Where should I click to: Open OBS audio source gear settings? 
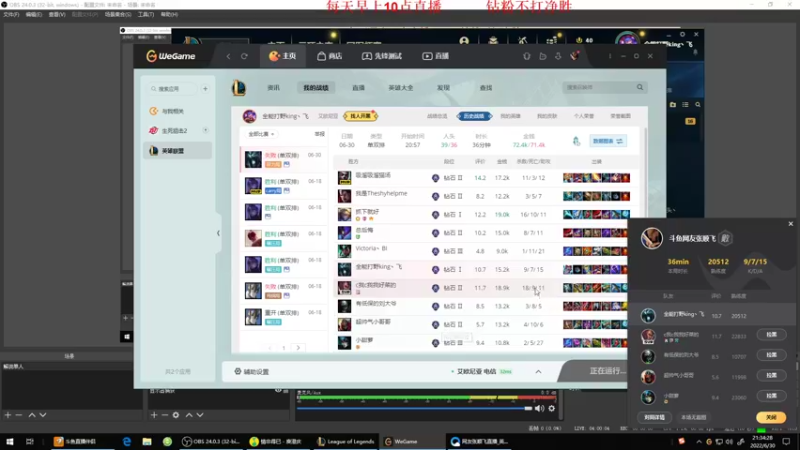coord(552,408)
